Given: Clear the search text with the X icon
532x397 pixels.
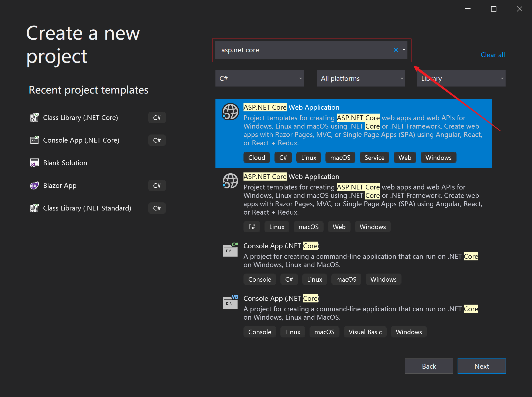Looking at the screenshot, I should [x=396, y=50].
